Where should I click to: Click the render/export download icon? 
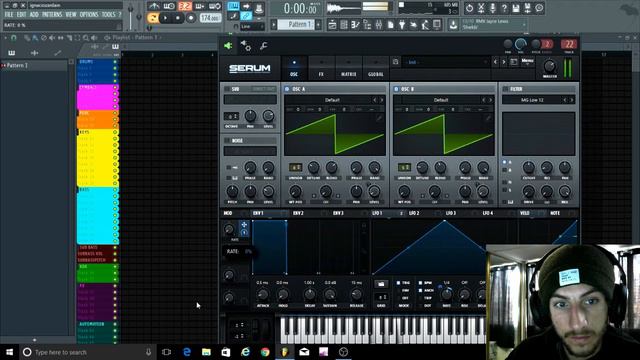tap(453, 25)
